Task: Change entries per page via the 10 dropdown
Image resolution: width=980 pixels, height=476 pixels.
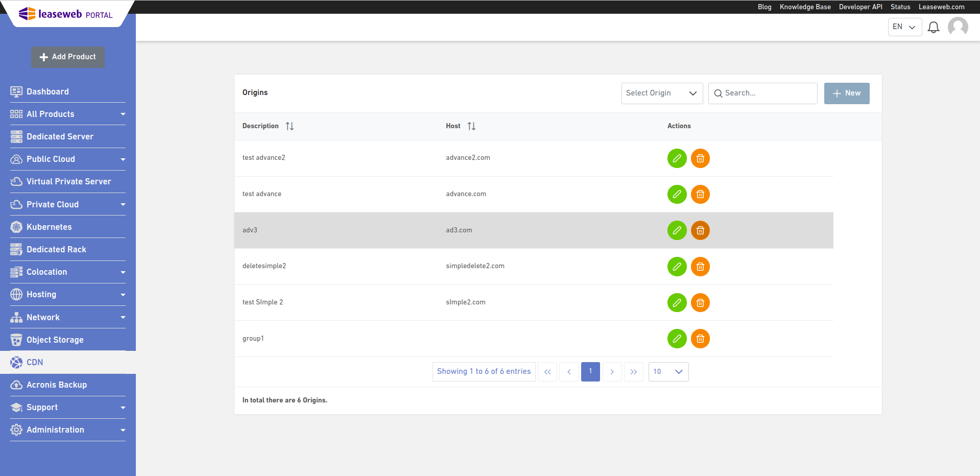Action: coord(668,371)
